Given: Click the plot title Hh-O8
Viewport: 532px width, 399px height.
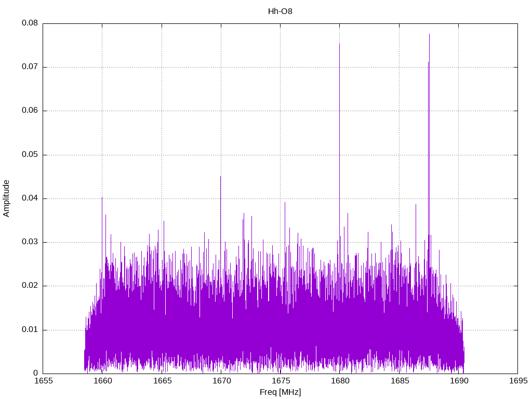Looking at the screenshot, I should [280, 11].
